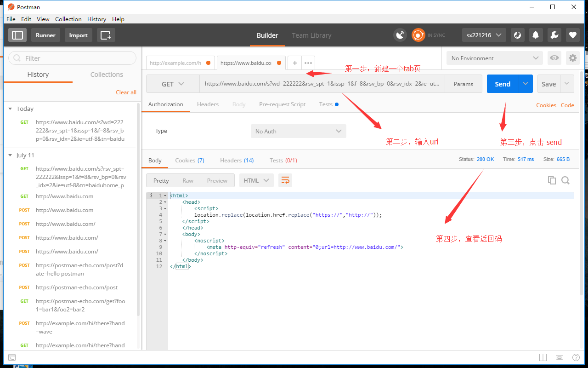Open tab options ellipsis menu
The width and height of the screenshot is (588, 368).
pos(308,63)
